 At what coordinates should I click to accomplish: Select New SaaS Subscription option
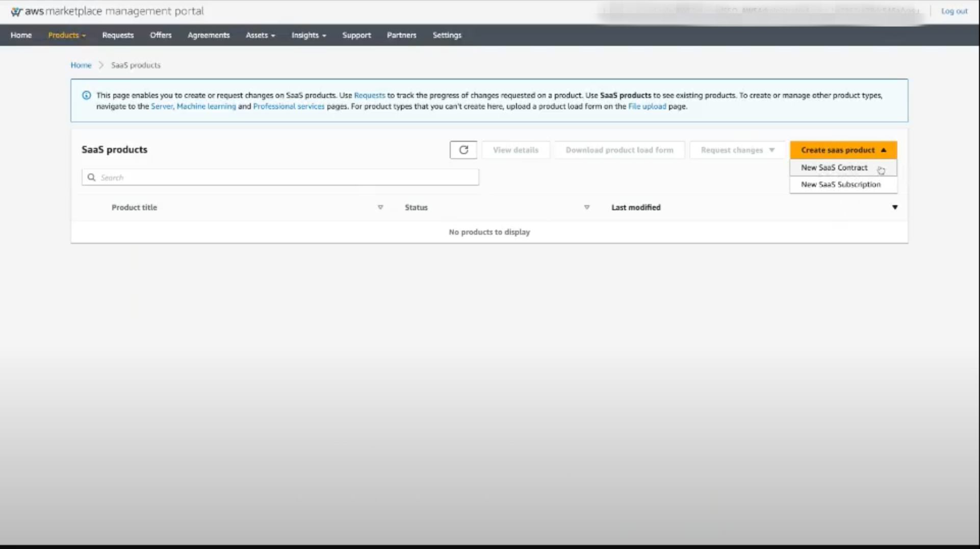click(843, 184)
